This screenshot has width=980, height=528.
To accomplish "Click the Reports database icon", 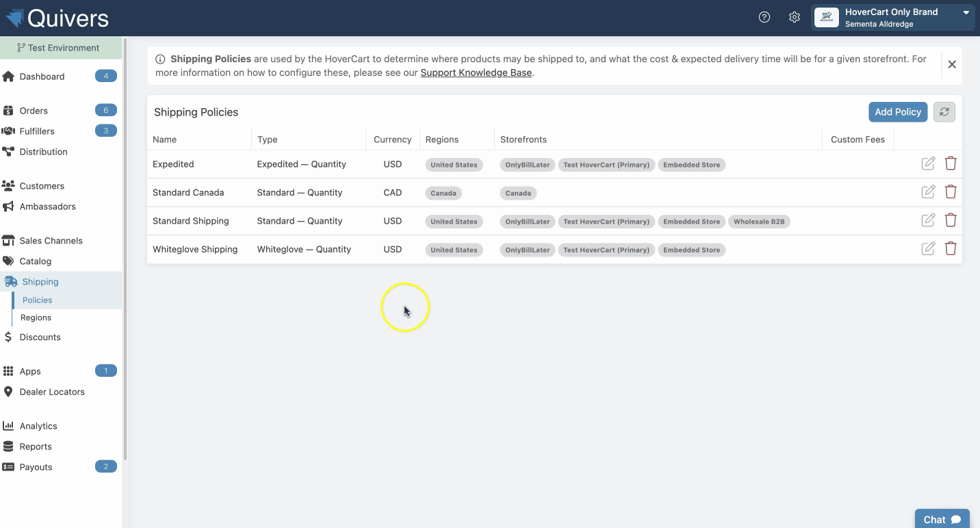I will pos(8,446).
